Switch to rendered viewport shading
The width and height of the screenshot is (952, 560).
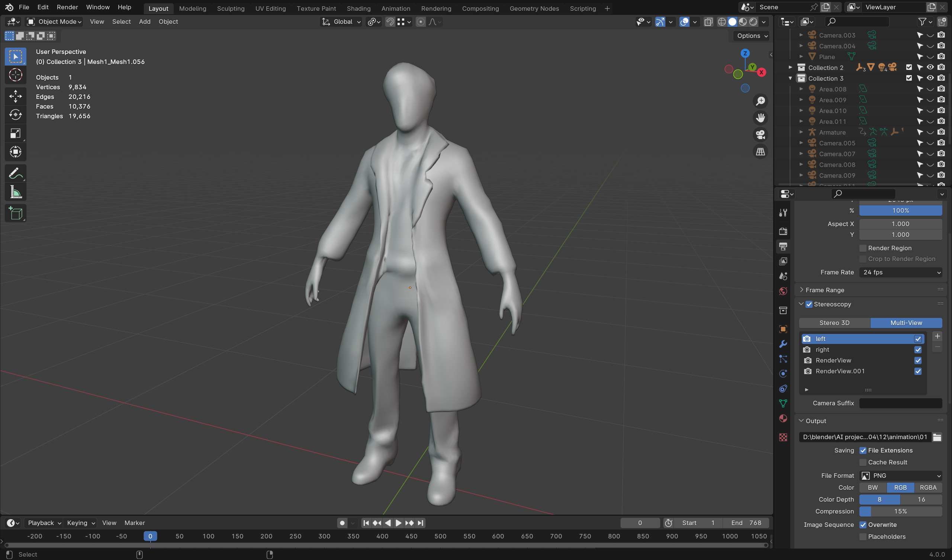tap(753, 22)
